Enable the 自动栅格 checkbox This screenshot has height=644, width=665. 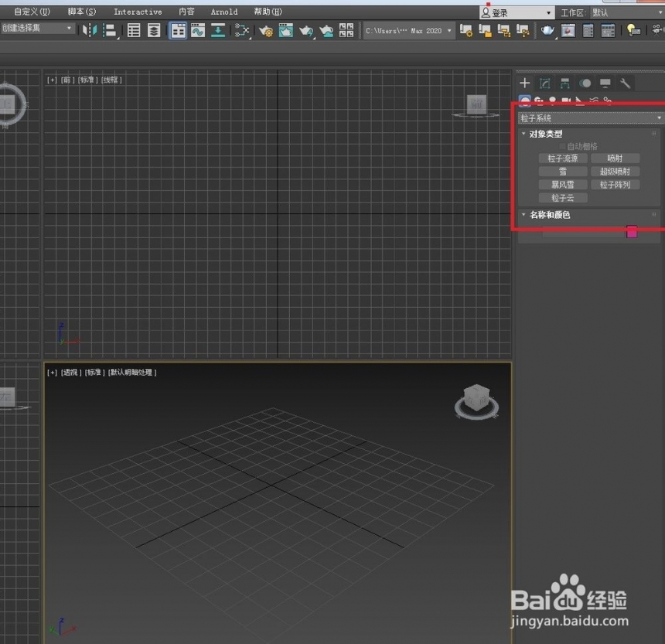pyautogui.click(x=562, y=146)
